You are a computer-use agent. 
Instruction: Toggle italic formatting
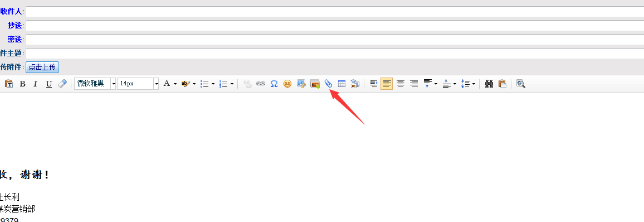(35, 84)
